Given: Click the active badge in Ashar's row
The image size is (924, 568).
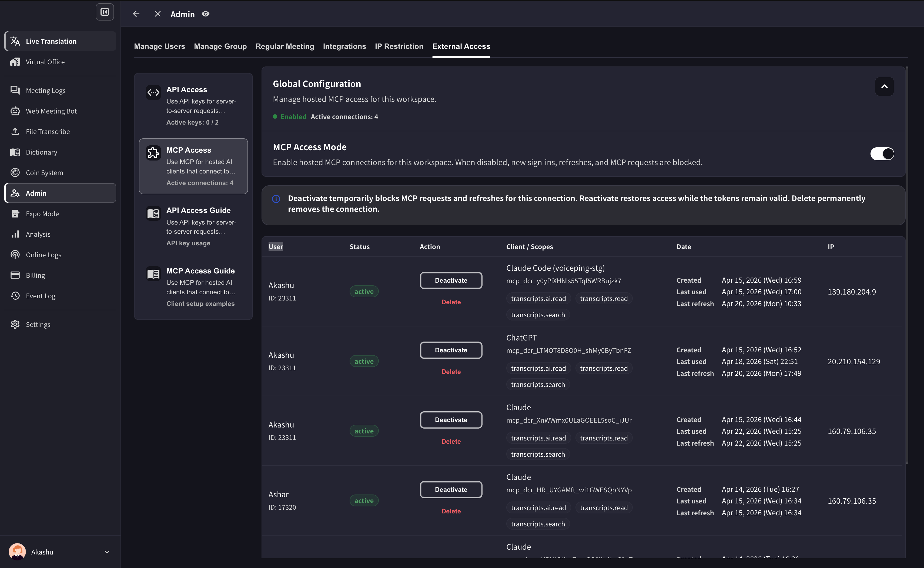Looking at the screenshot, I should click(x=364, y=501).
